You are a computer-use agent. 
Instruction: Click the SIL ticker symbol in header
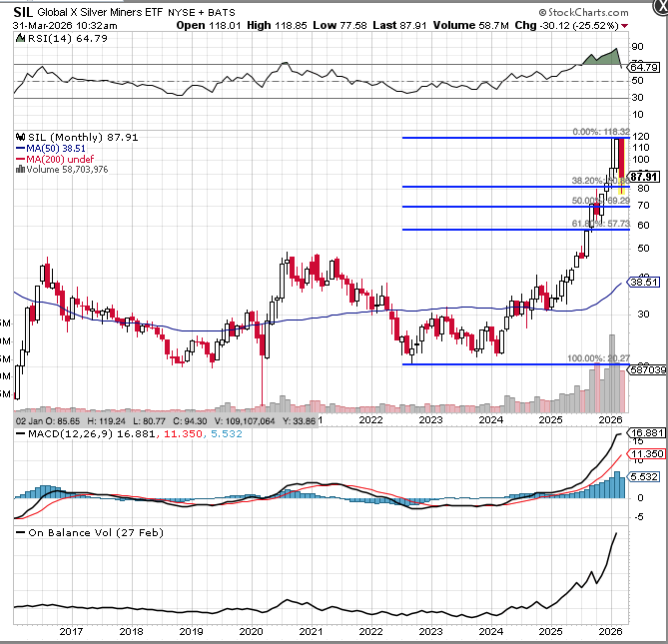click(23, 12)
